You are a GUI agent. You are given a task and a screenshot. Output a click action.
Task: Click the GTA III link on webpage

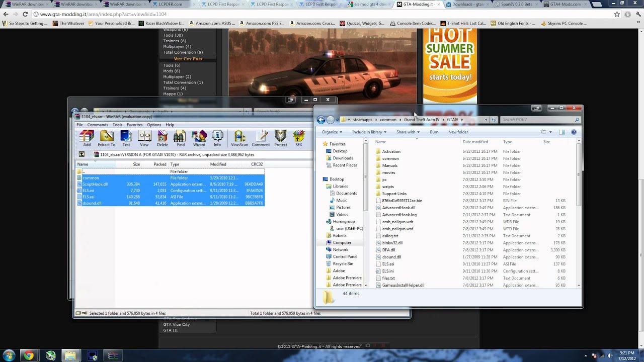pyautogui.click(x=170, y=330)
